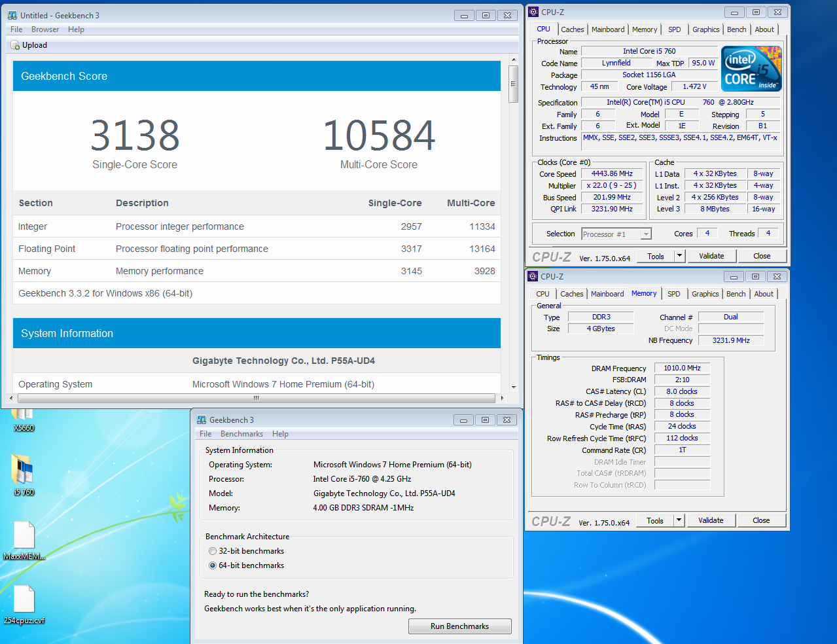Open File menu in small Geekbench 3 window
837x644 pixels.
pyautogui.click(x=205, y=434)
